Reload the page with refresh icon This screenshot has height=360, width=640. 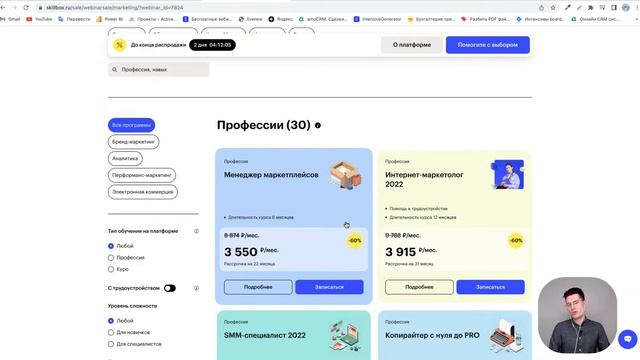[x=26, y=8]
